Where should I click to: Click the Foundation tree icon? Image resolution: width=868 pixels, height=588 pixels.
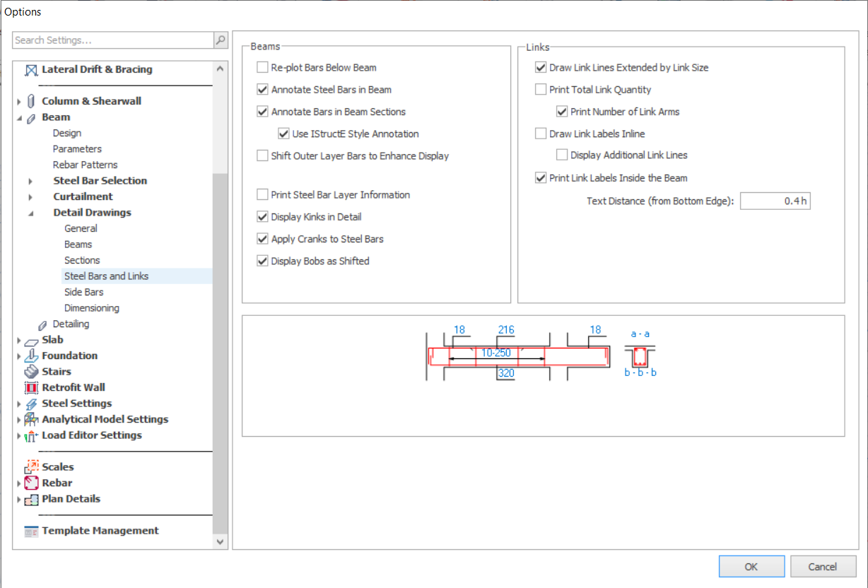click(31, 355)
